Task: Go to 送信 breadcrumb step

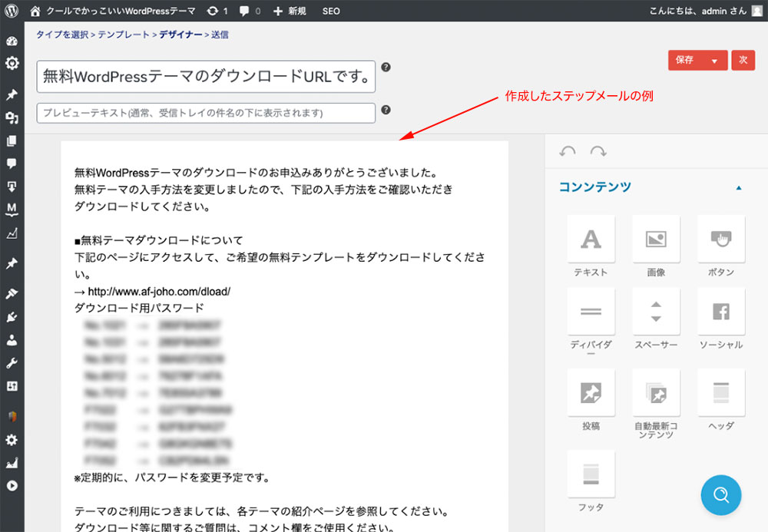Action: [x=220, y=35]
